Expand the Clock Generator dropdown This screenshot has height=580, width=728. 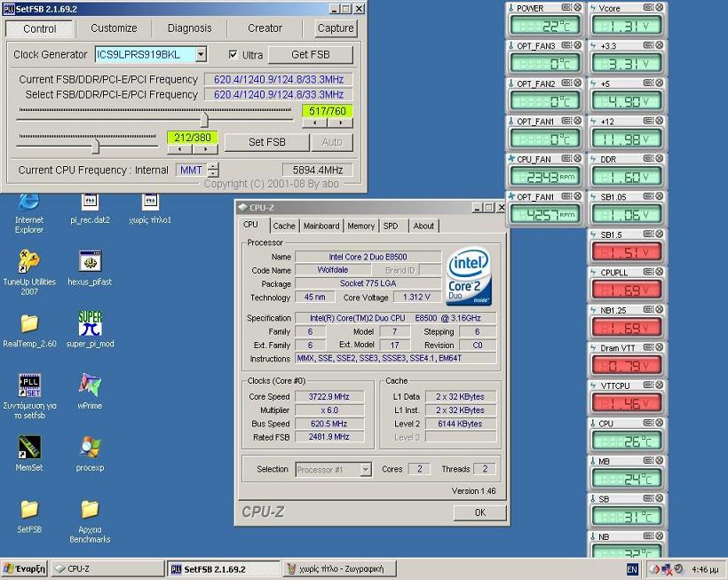coord(201,54)
